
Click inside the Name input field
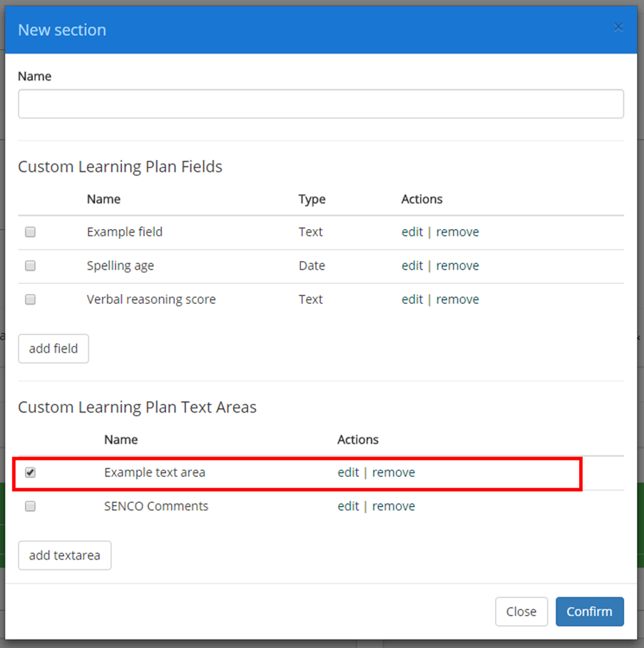click(321, 103)
